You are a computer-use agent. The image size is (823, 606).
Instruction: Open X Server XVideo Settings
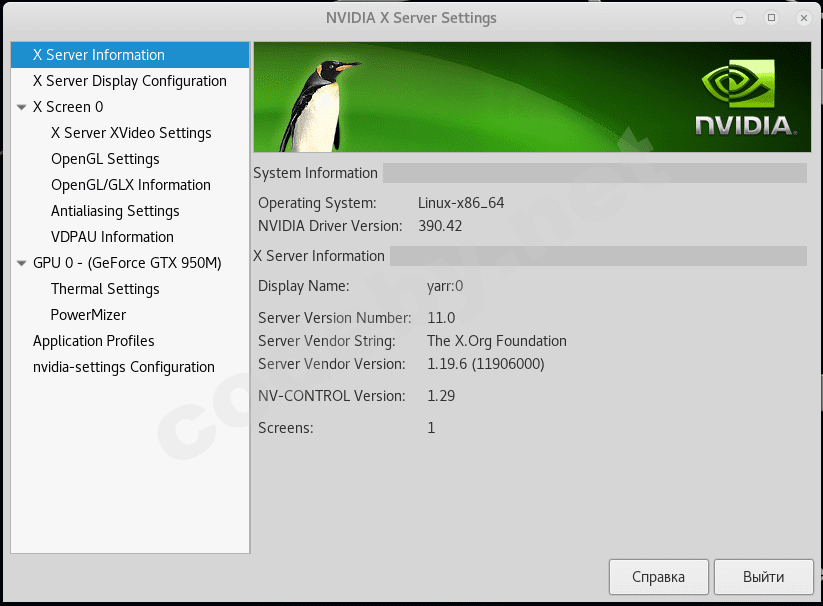point(131,133)
